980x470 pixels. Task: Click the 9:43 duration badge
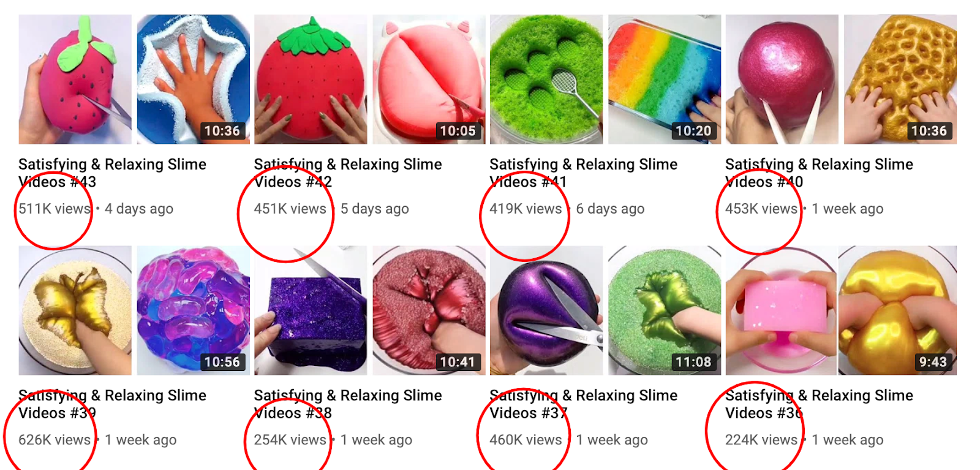pos(932,362)
